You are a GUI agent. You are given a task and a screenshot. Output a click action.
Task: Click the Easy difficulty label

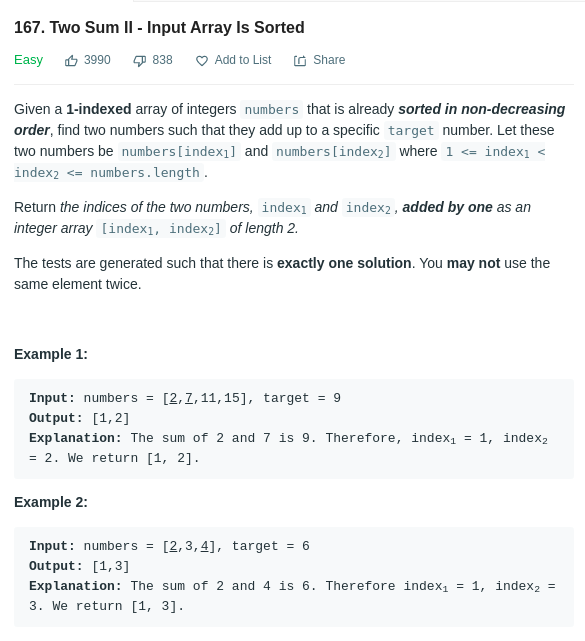(x=28, y=60)
